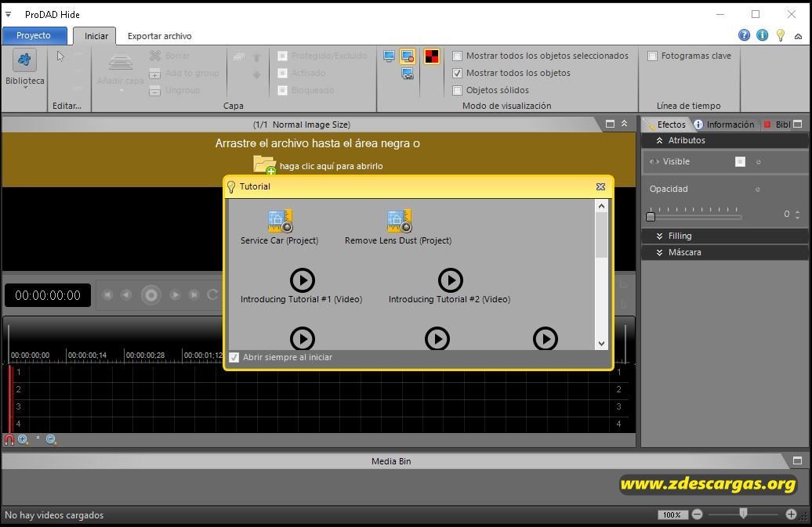Open the quick access dropdown in title bar
Screen dimensions: 812x527
click(9, 14)
